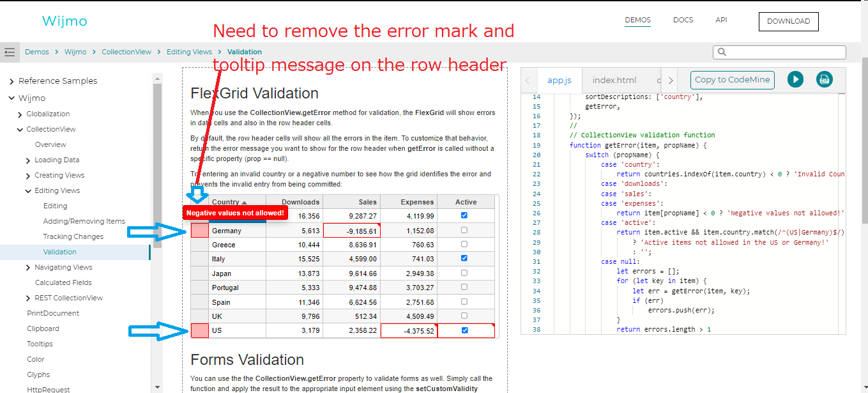Run the sample with the play icon
The width and height of the screenshot is (868, 393).
pyautogui.click(x=795, y=79)
